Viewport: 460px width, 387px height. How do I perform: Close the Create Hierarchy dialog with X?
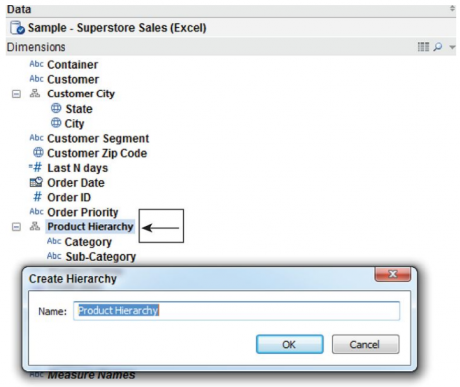(x=393, y=274)
